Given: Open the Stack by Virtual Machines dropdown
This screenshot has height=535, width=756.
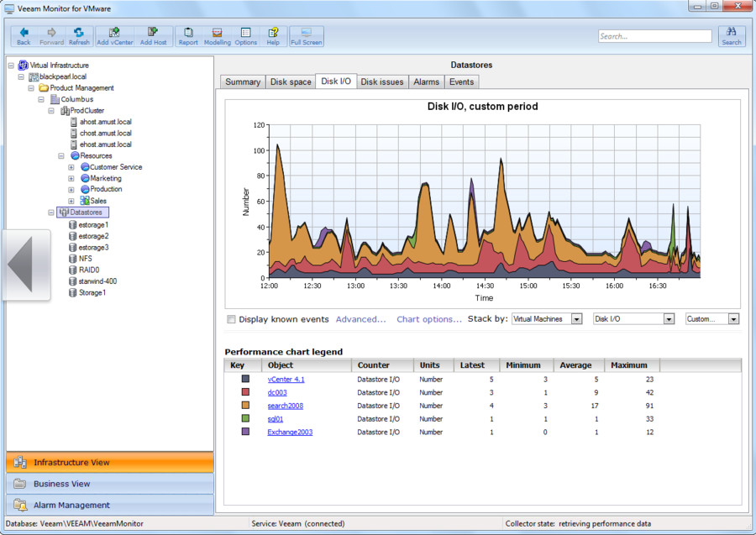Looking at the screenshot, I should [576, 319].
